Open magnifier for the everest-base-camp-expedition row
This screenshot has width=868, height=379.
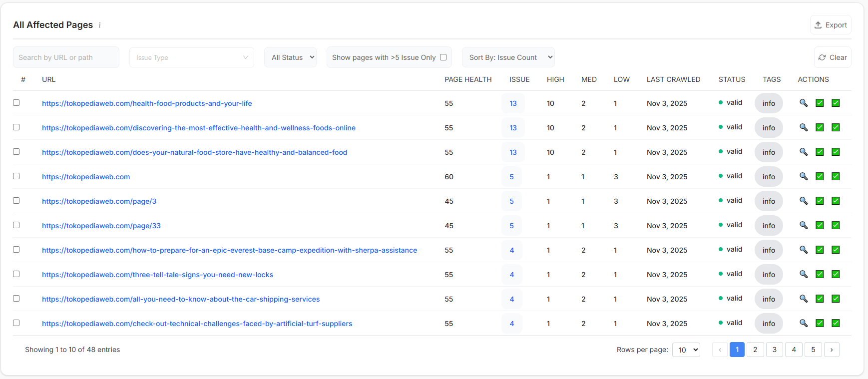click(x=804, y=250)
